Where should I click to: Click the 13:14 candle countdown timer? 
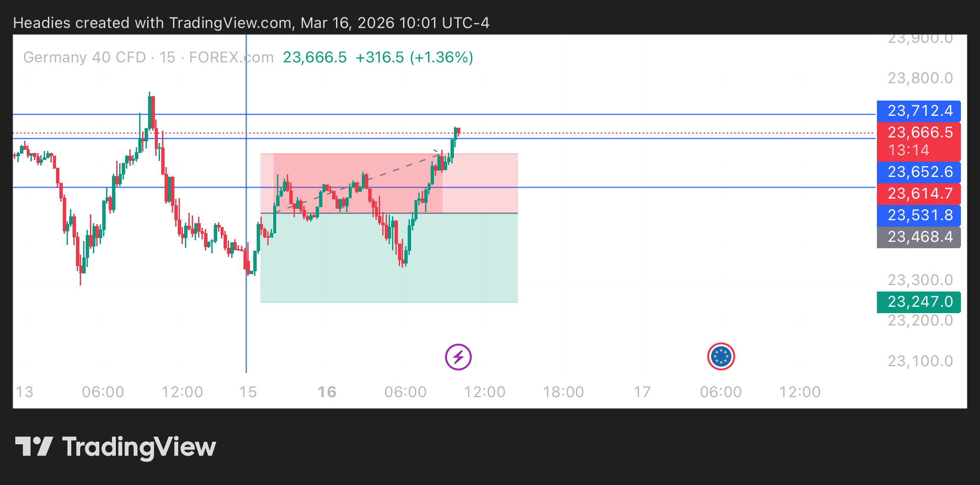[x=908, y=150]
